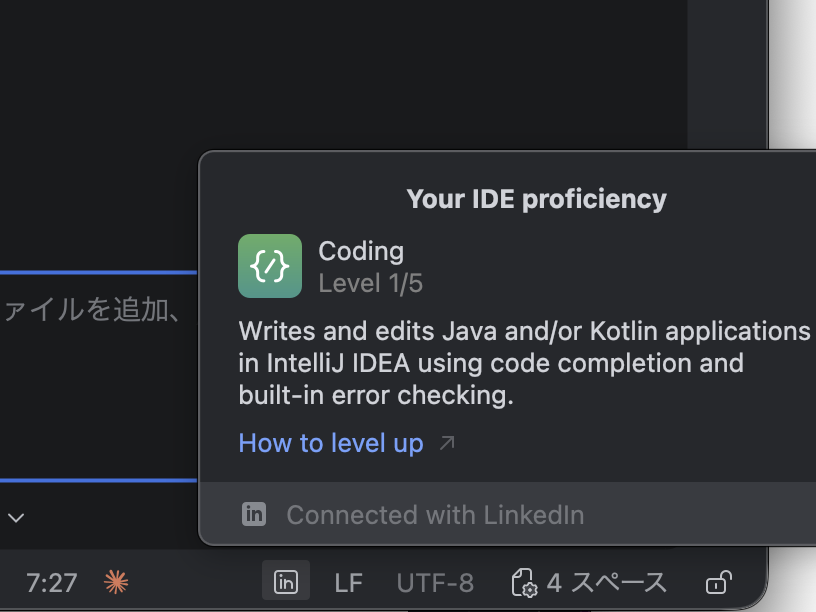Click the Coding proficiency badge icon

tap(270, 266)
